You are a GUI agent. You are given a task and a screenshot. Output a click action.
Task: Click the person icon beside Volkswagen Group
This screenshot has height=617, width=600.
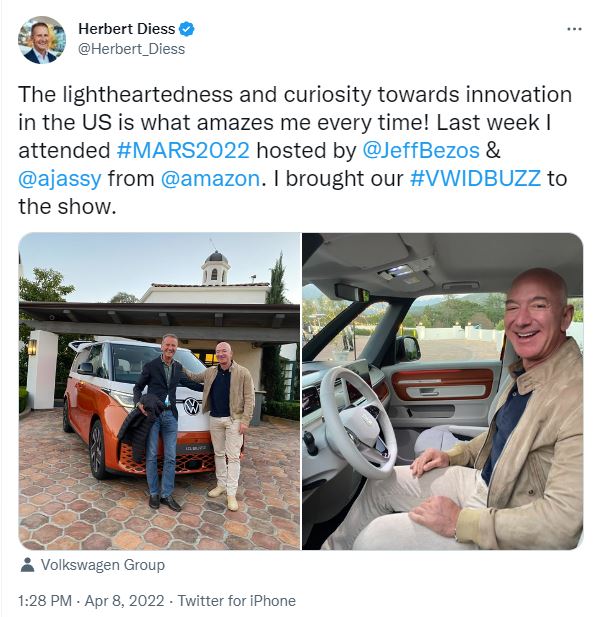click(x=27, y=565)
